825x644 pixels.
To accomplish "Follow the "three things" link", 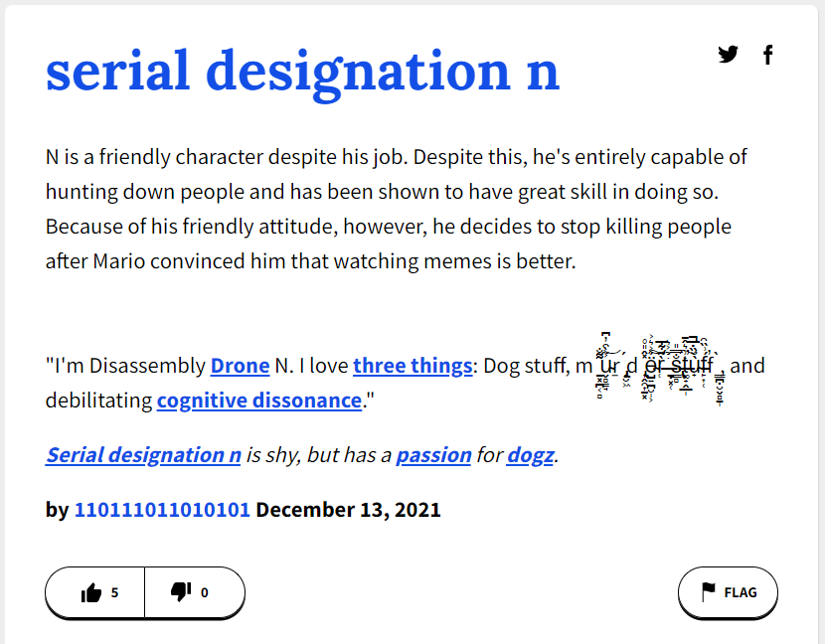I will pos(412,366).
